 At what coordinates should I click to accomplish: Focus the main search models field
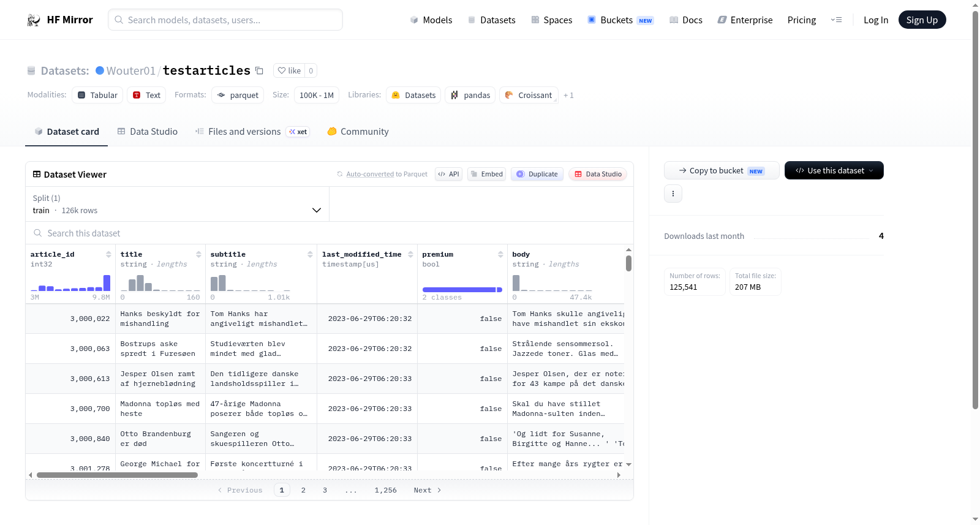225,20
